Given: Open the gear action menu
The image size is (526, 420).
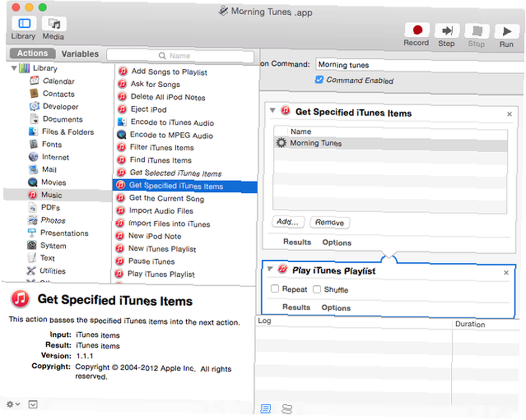Looking at the screenshot, I should click(x=14, y=404).
